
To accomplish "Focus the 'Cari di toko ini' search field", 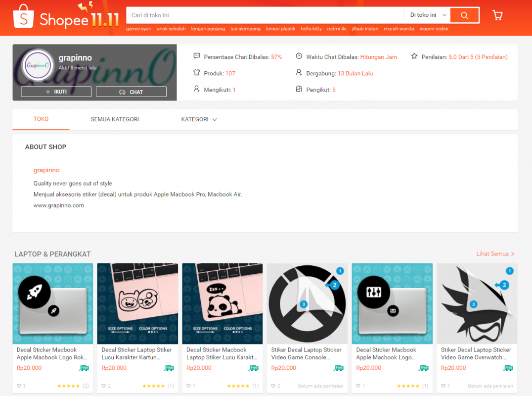I will 265,15.
